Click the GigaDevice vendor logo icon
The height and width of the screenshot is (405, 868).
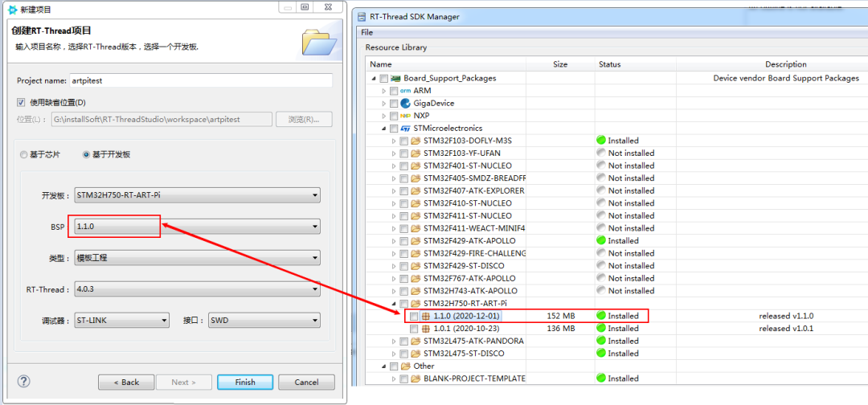[406, 104]
